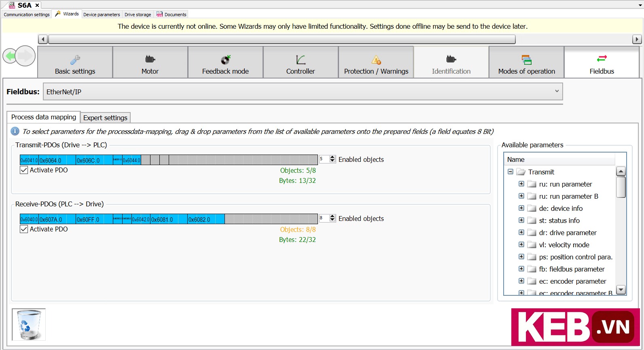Expand 'fb: fieldbus parameter' tree node
The height and width of the screenshot is (350, 644).
pyautogui.click(x=521, y=269)
